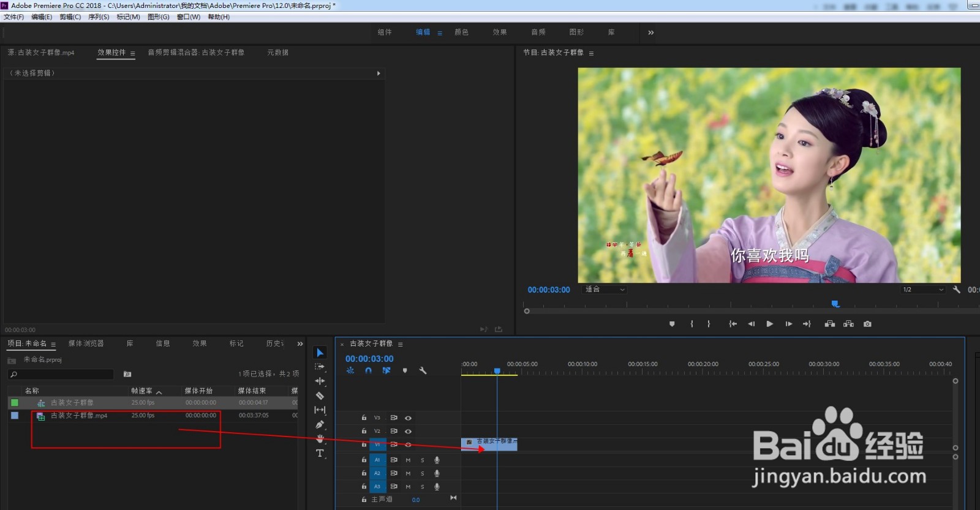The image size is (980, 510).
Task: Open timeline display settings wrench
Action: pos(423,370)
